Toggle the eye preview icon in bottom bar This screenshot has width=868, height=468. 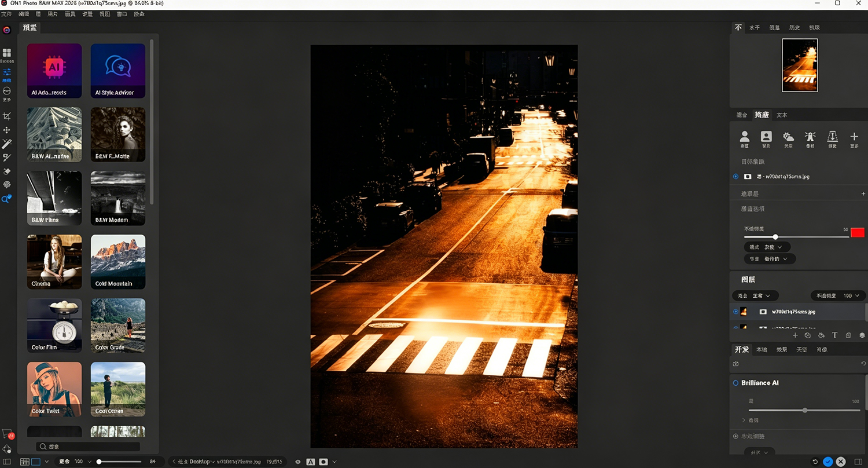click(298, 462)
